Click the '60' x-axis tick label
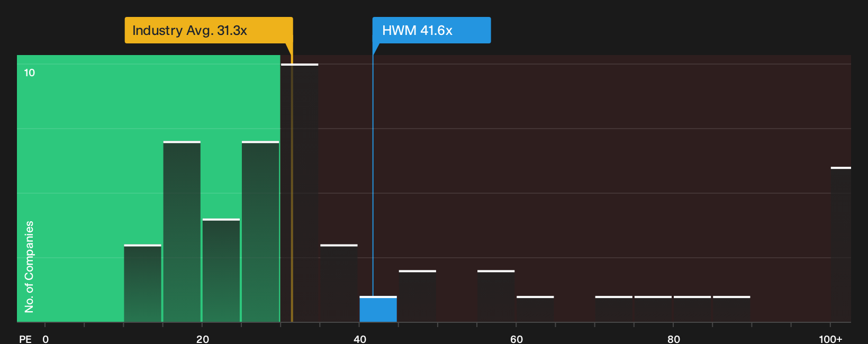The width and height of the screenshot is (868, 344). (x=517, y=339)
